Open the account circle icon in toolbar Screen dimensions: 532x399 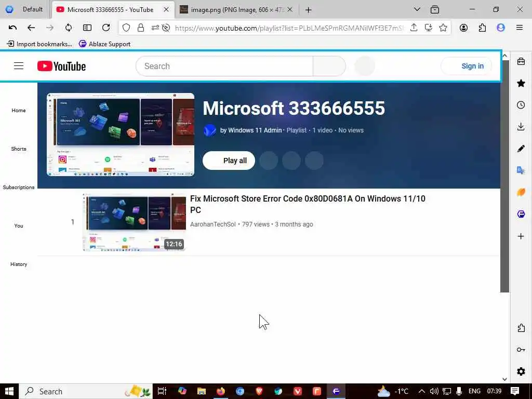coord(463,28)
